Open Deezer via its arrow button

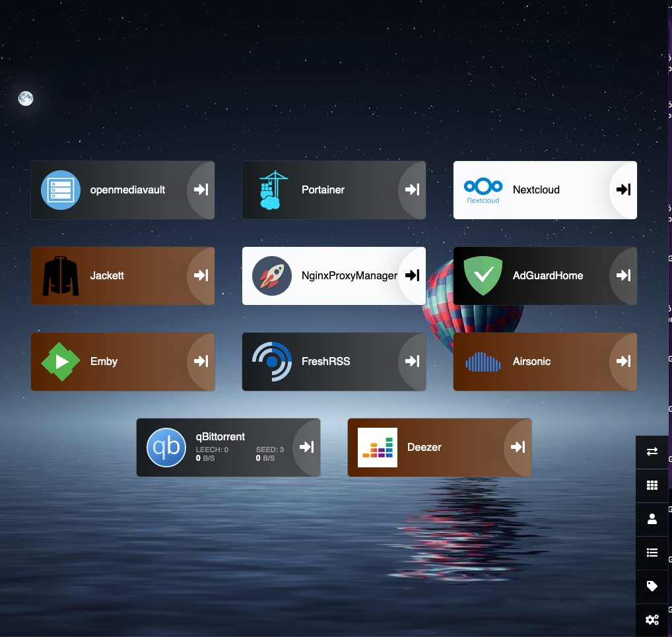point(518,447)
